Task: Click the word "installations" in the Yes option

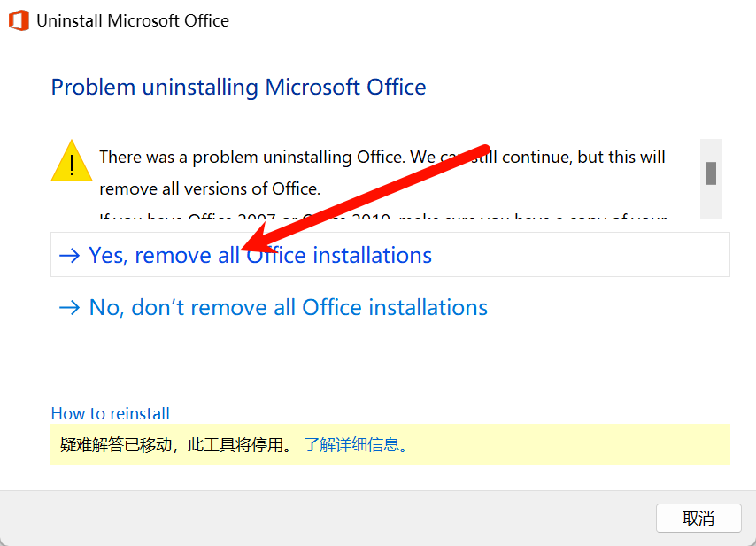Action: 372,255
